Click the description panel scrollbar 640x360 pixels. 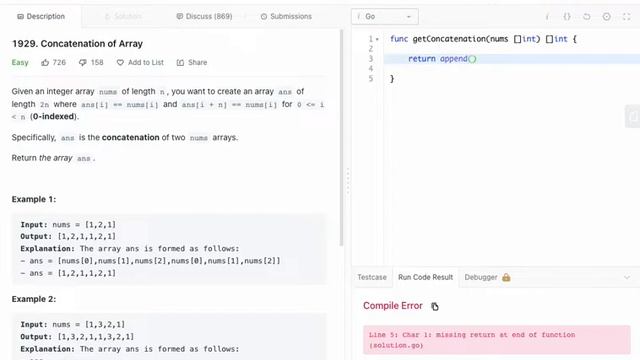click(341, 139)
